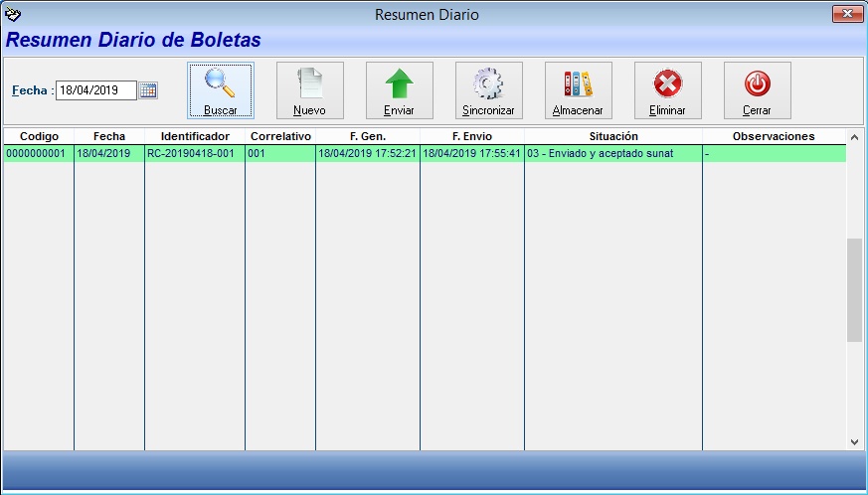Click the Situación column header
Image resolution: width=868 pixels, height=495 pixels.
tap(613, 136)
